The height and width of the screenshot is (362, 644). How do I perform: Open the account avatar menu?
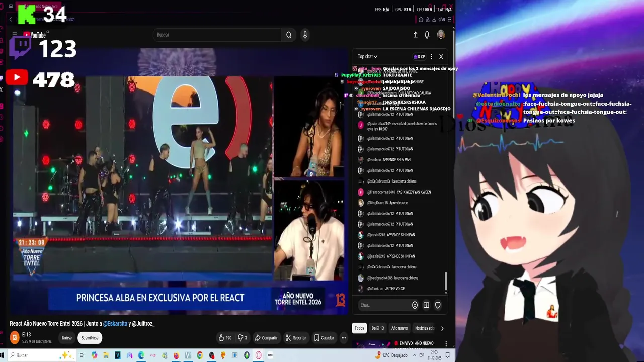pyautogui.click(x=441, y=35)
